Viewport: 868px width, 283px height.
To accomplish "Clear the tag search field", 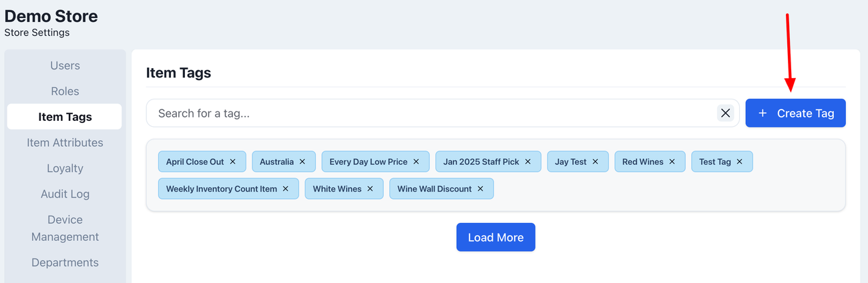I will pyautogui.click(x=725, y=113).
